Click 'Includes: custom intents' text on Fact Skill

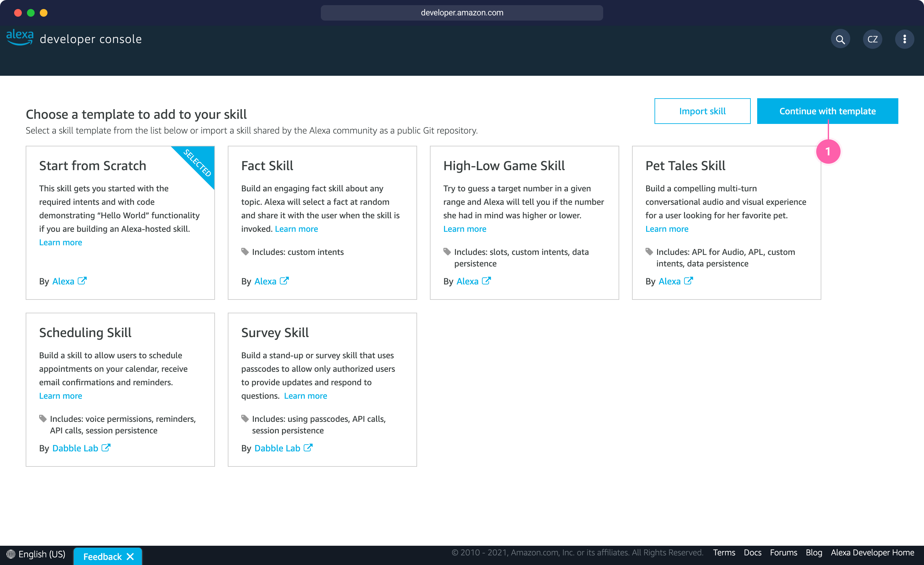(x=298, y=252)
